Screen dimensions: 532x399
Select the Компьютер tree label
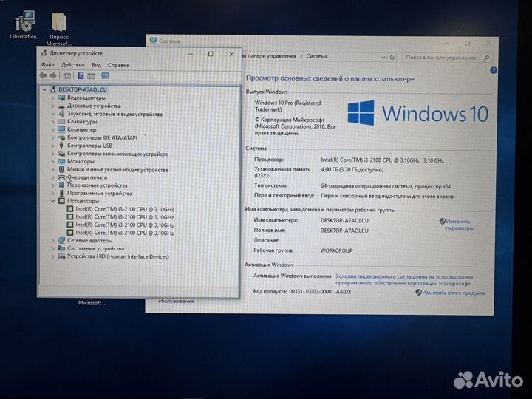coord(81,129)
